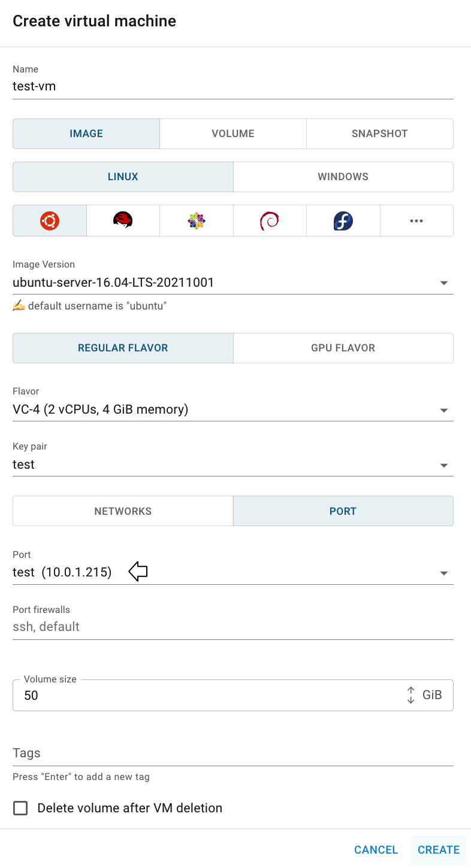Image resolution: width=471 pixels, height=868 pixels.
Task: Switch to the VOLUME source tab
Action: (x=233, y=133)
